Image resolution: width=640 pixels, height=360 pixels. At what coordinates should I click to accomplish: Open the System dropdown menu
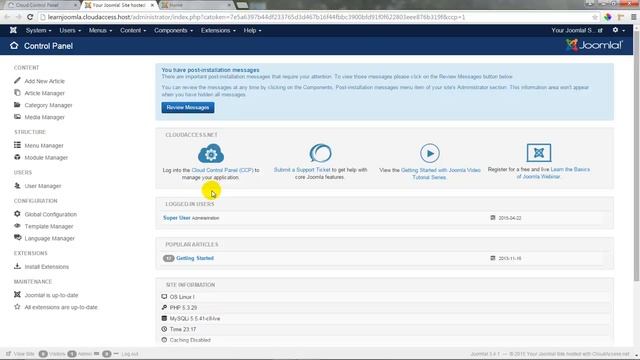tap(38, 30)
